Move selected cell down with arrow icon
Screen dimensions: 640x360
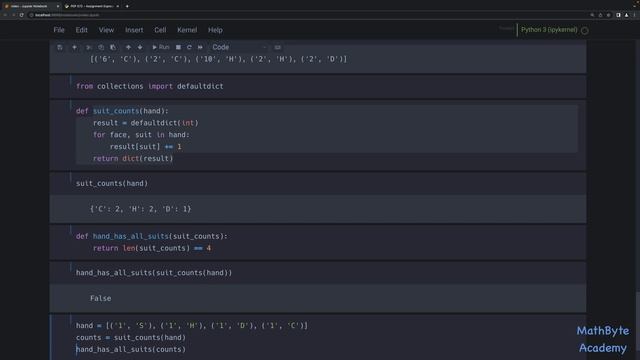(140, 47)
